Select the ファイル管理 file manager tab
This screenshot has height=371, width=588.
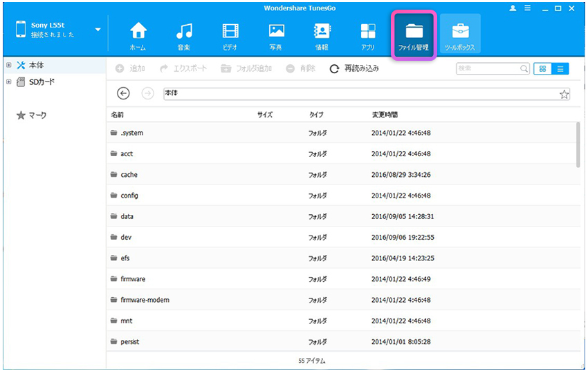coord(414,35)
